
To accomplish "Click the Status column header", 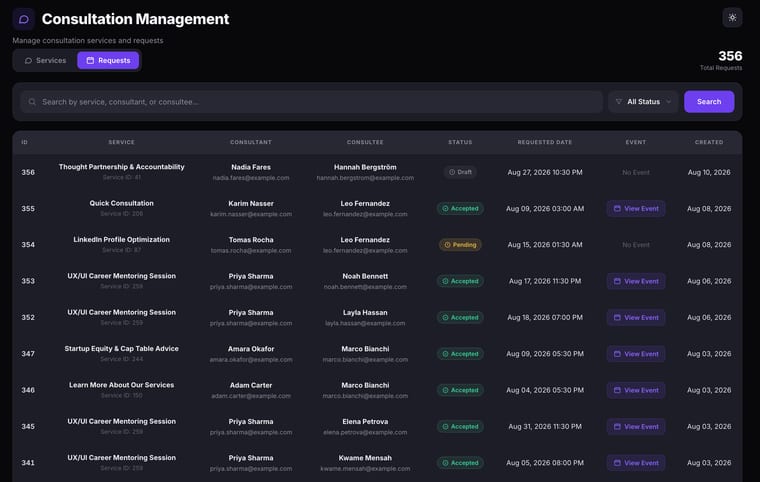I will tap(460, 142).
